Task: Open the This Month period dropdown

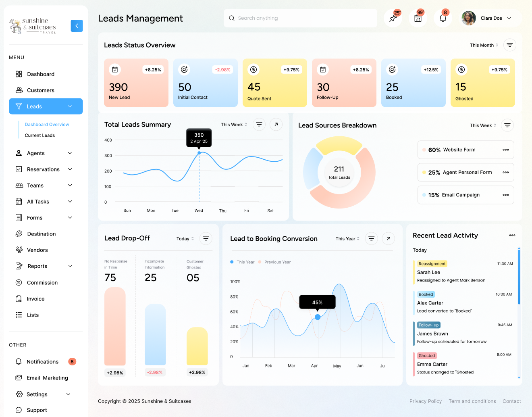Action: coord(484,45)
